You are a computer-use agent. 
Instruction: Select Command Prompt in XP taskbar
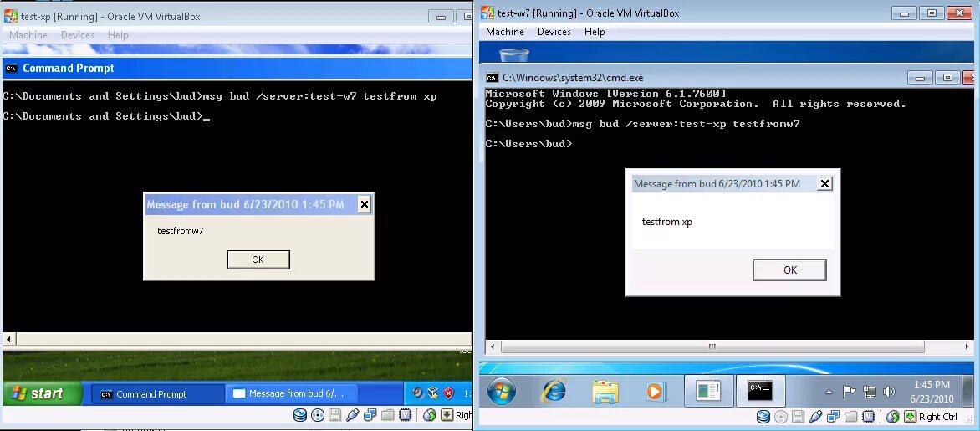coord(157,394)
